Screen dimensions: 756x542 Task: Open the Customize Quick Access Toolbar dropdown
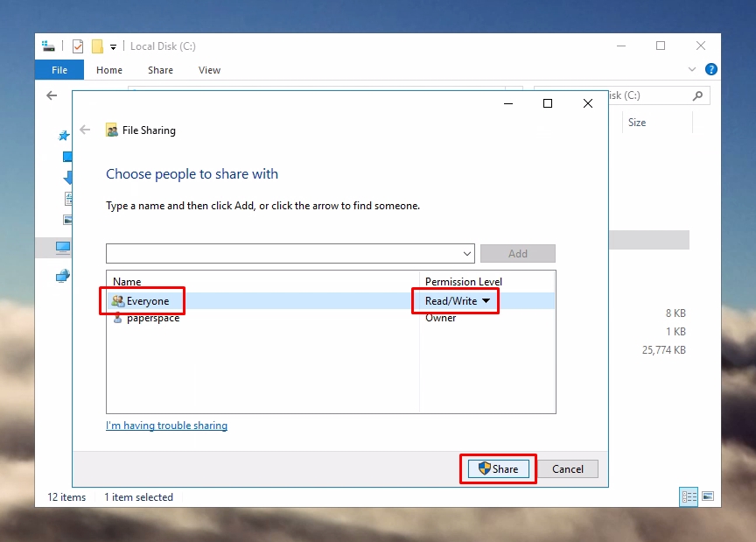point(113,46)
